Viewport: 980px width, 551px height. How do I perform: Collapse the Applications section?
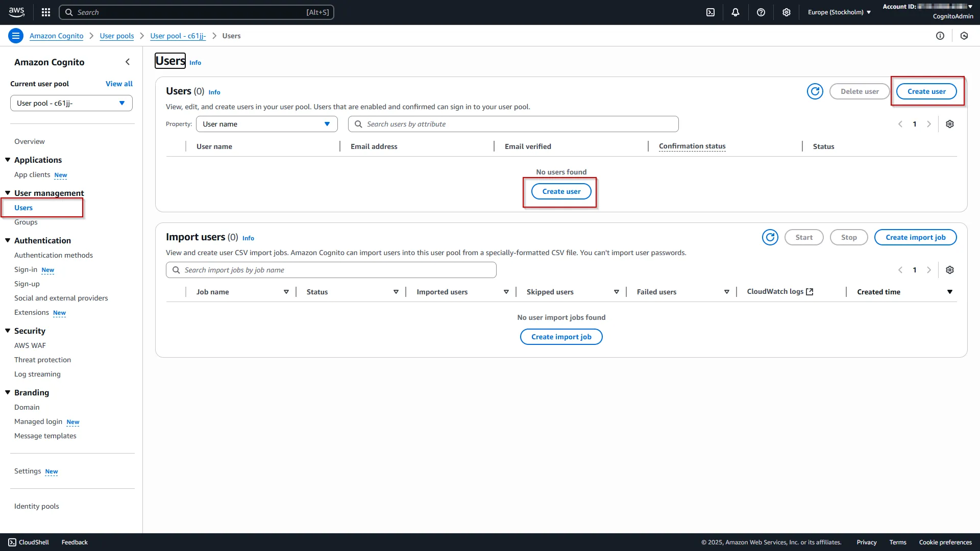8,160
